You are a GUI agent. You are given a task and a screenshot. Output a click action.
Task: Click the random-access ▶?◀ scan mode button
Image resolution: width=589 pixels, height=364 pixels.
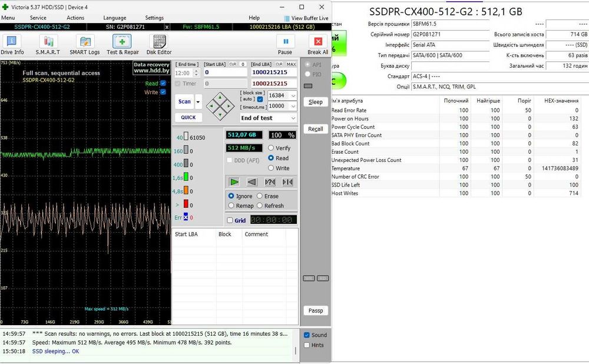270,182
